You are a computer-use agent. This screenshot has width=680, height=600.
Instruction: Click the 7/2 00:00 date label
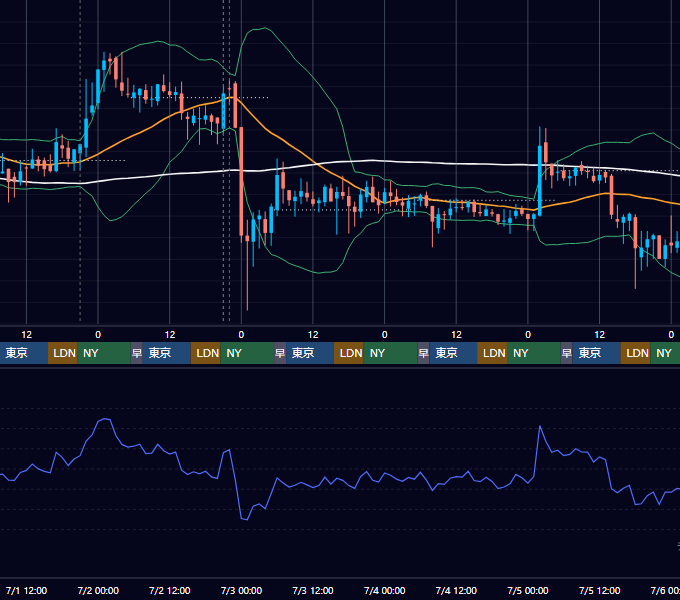(98, 590)
